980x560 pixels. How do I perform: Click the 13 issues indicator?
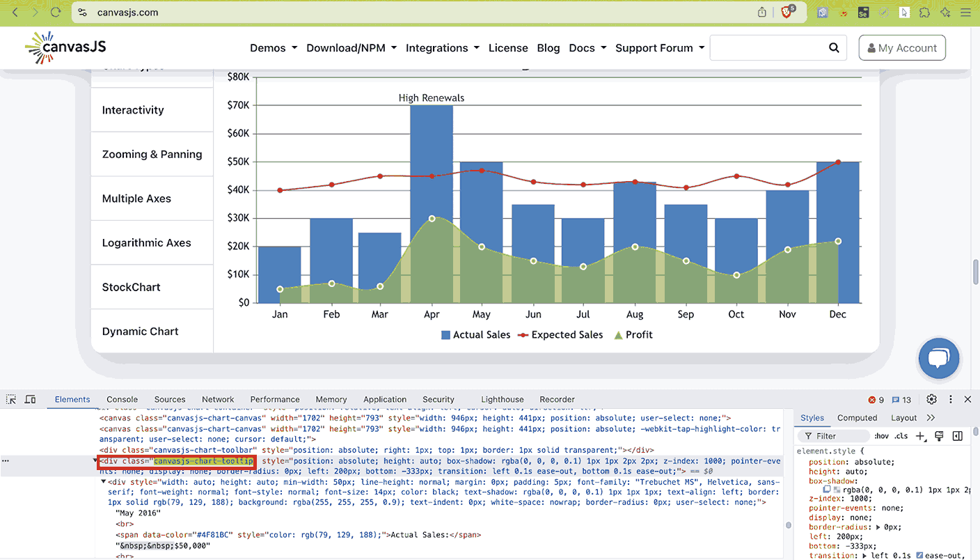[901, 399]
